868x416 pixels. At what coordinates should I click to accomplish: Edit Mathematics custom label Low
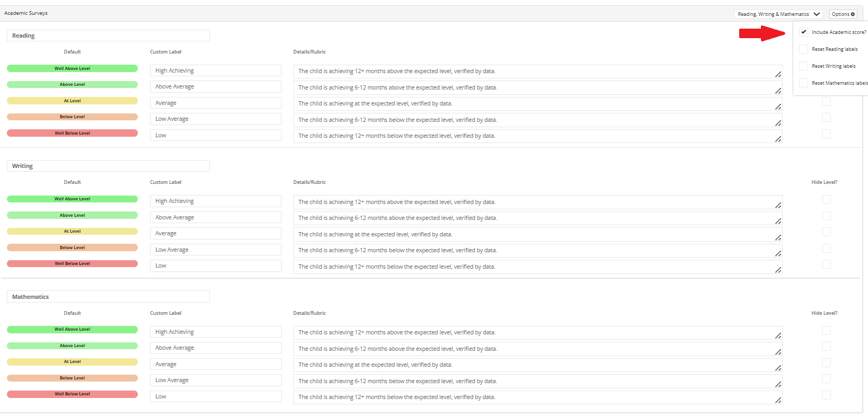point(215,396)
